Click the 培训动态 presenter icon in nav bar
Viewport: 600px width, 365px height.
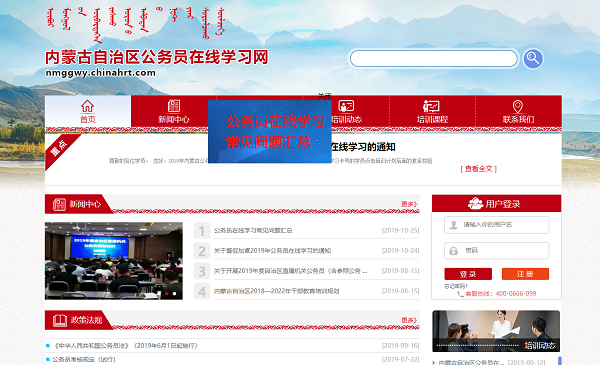click(346, 106)
